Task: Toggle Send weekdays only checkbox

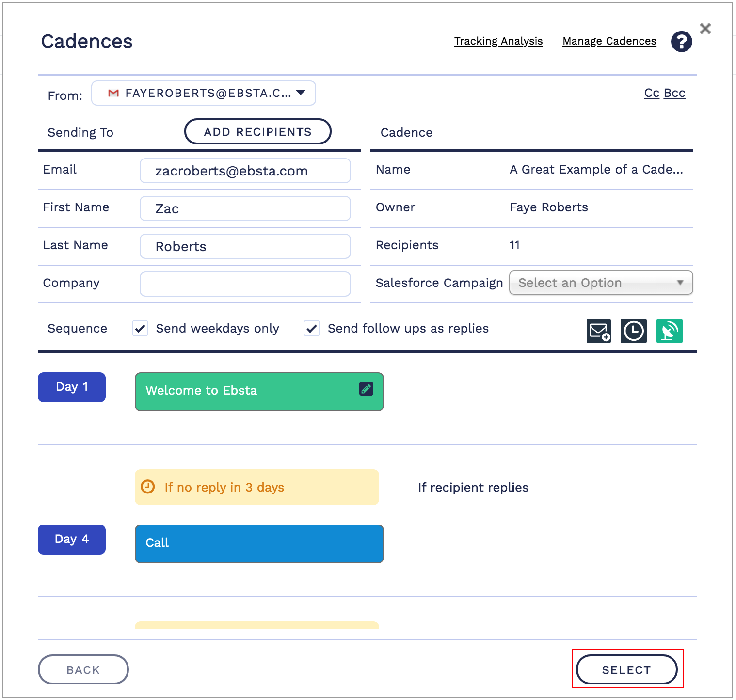Action: point(141,329)
